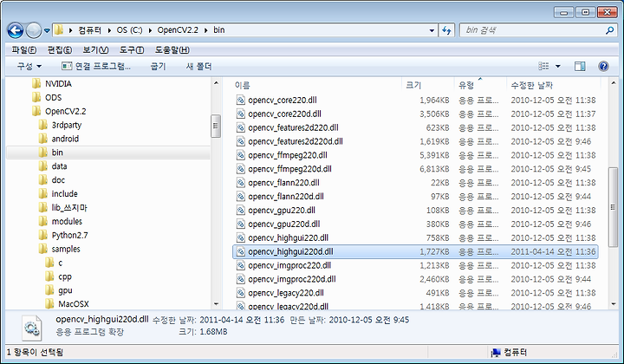Click opencv_ffmpeg220.dll file icon

(240, 155)
